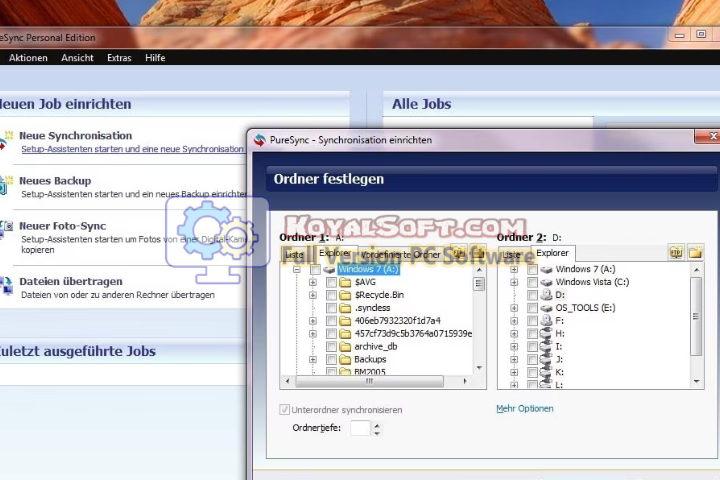Expand the H: drive node

[514, 333]
